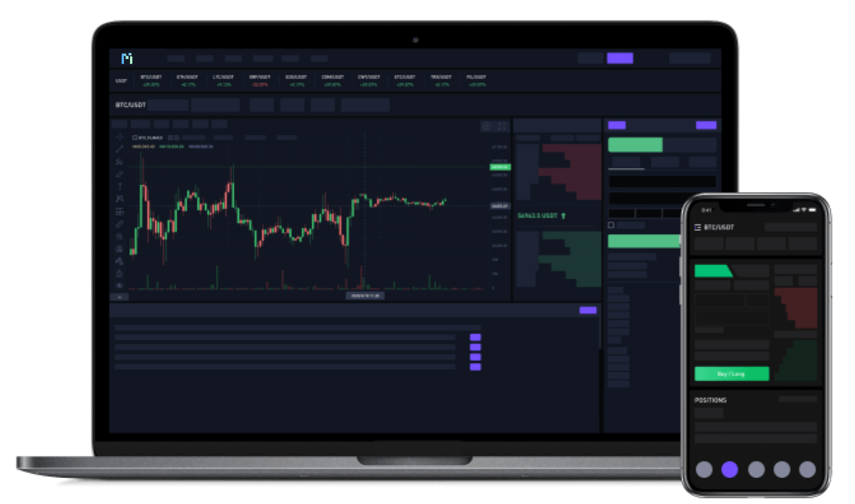Select the crosshair cursor tool in chart toolbar
Screen dimensions: 855x504
coord(119,136)
